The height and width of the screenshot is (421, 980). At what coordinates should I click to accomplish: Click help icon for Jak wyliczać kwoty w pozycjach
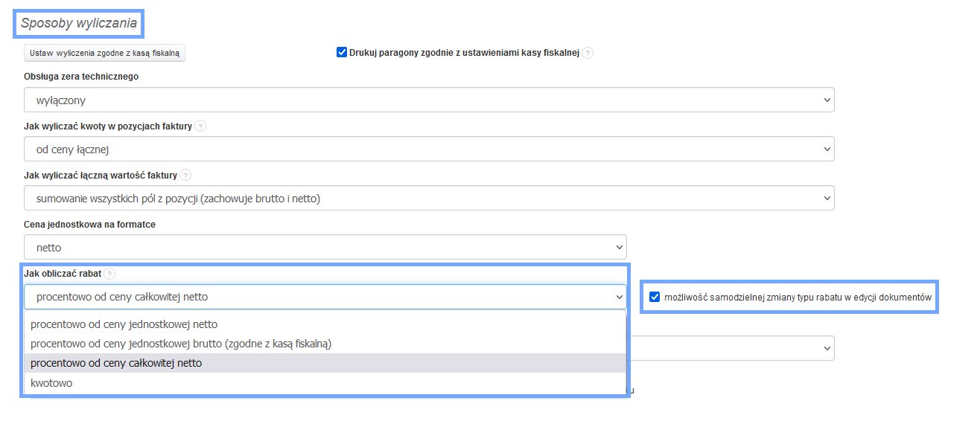point(200,126)
